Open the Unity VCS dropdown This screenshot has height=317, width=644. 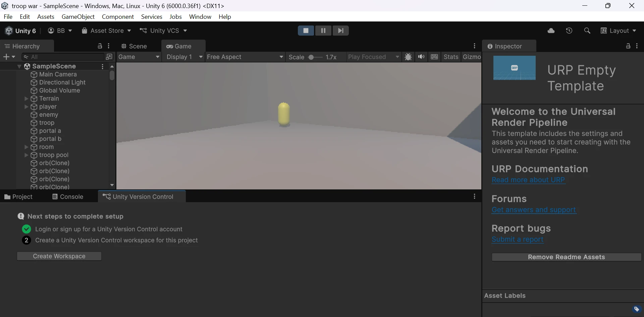tap(163, 31)
